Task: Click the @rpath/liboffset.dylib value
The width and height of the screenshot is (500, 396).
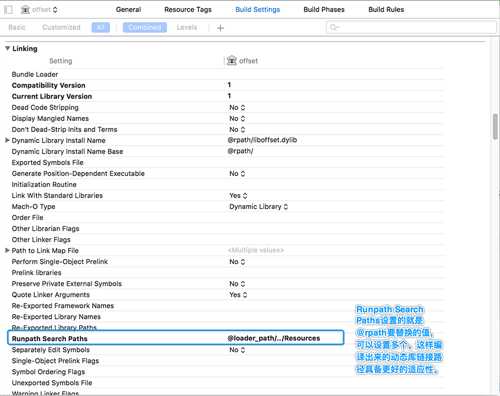Action: click(262, 140)
